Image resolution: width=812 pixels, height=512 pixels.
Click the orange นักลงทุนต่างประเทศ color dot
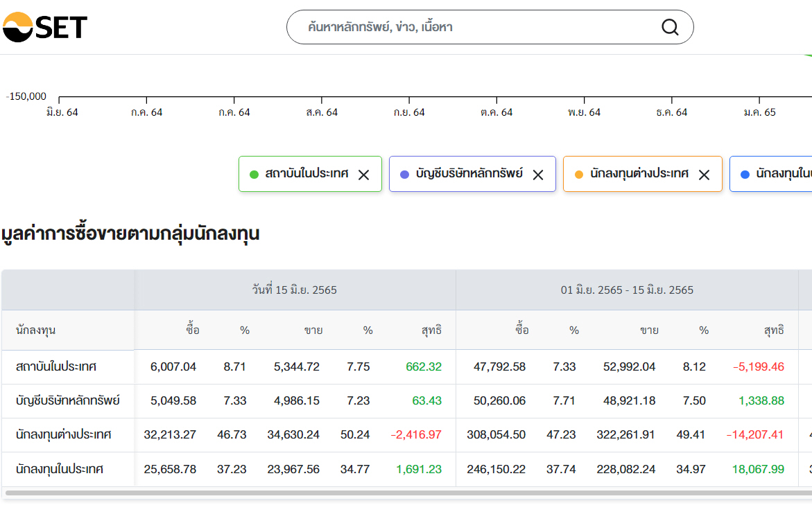tap(579, 175)
